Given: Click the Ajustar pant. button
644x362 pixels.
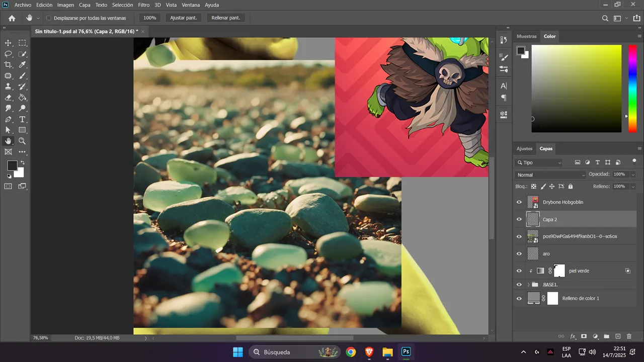Looking at the screenshot, I should (x=183, y=18).
